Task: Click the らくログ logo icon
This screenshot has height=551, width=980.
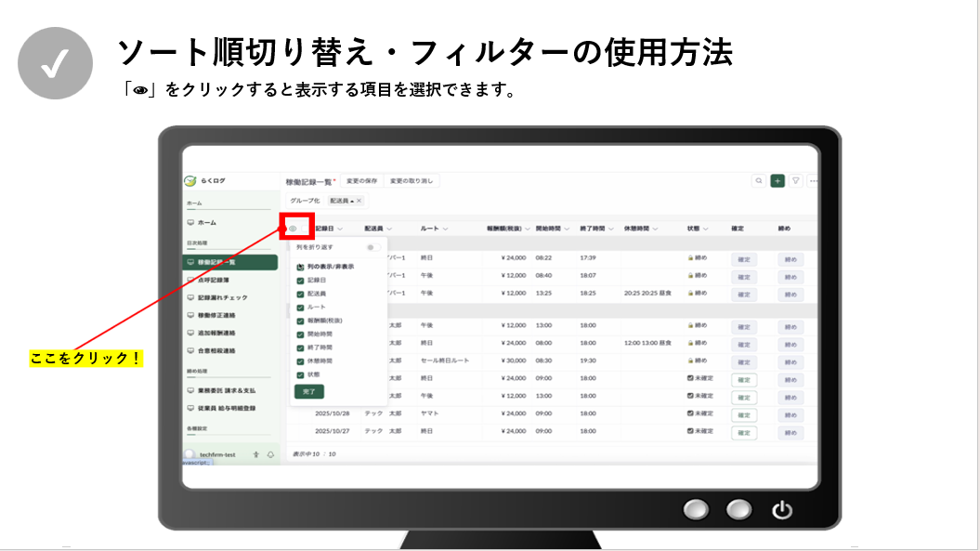Action: 190,181
